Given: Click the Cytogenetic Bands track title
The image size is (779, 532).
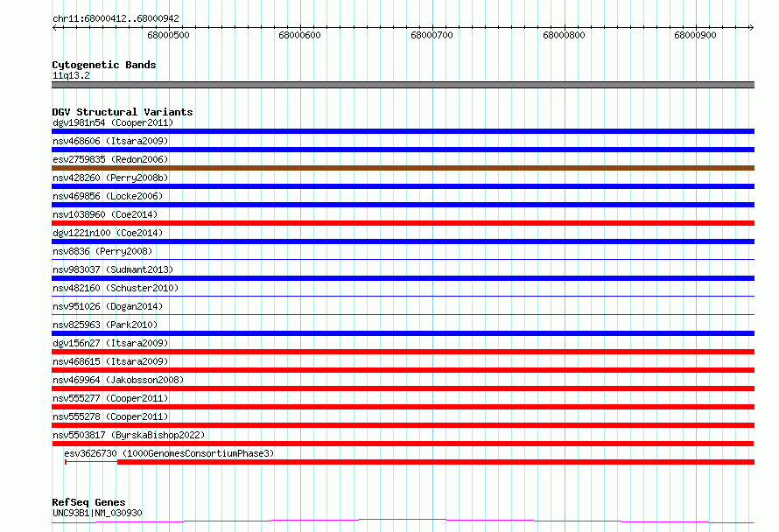Looking at the screenshot, I should [104, 65].
